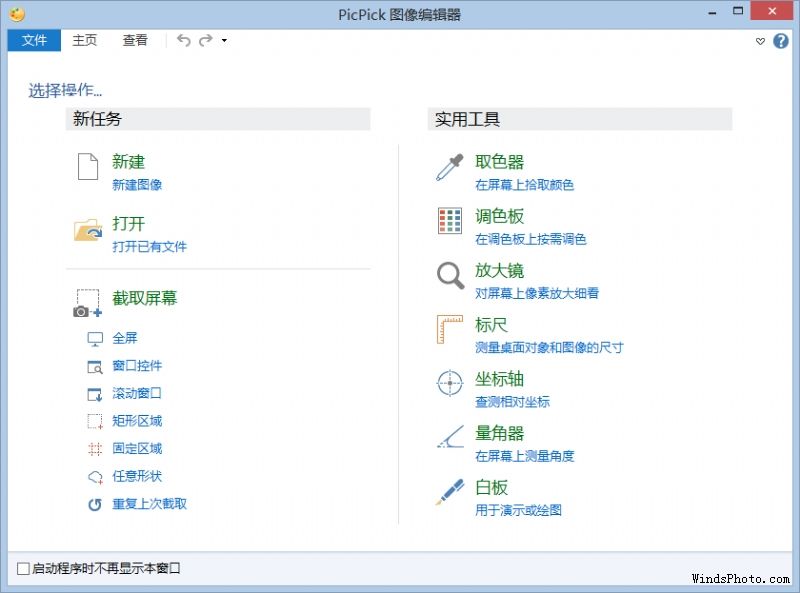Click the heart icon near help
The image size is (800, 593).
point(760,41)
